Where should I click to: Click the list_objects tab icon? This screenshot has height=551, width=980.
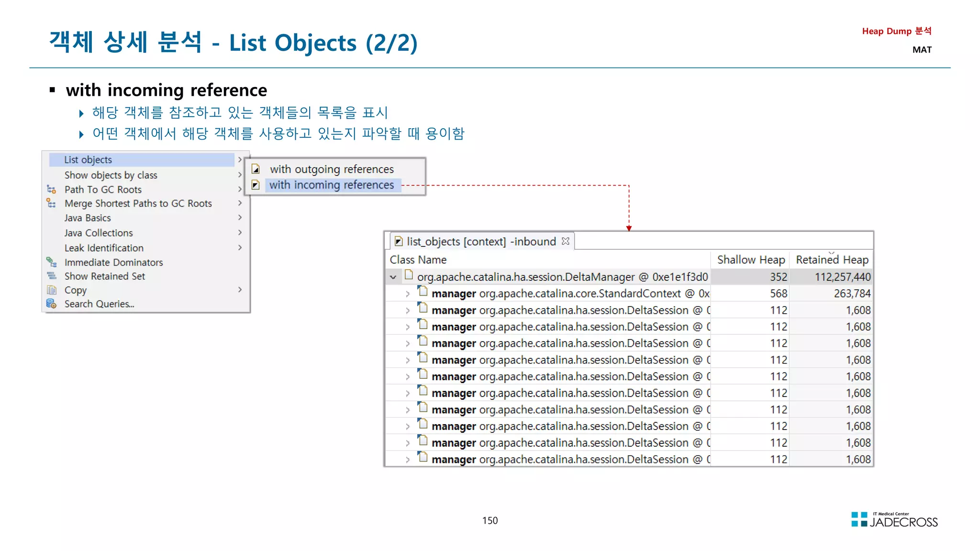(399, 242)
